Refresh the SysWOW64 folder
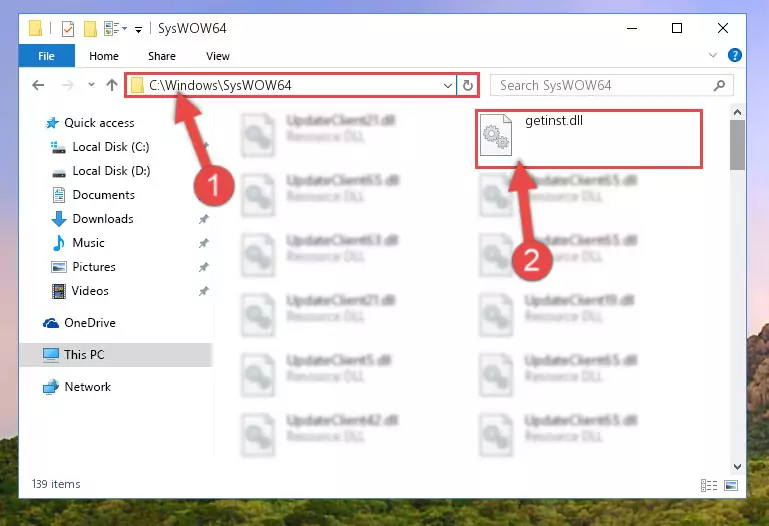 (x=468, y=86)
